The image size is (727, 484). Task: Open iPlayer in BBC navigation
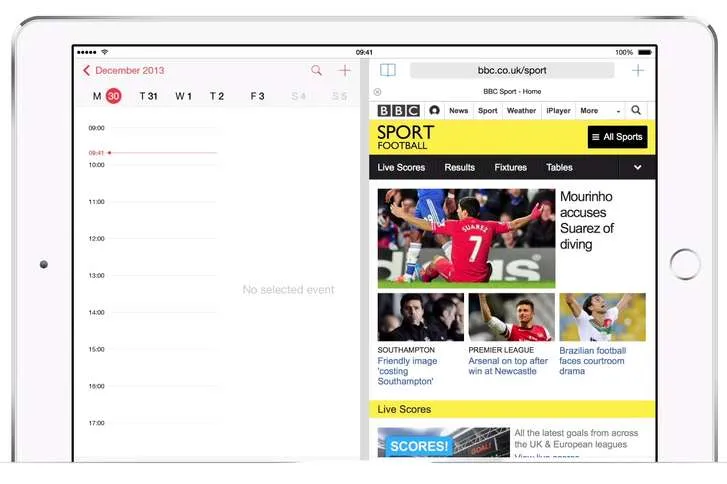(558, 110)
